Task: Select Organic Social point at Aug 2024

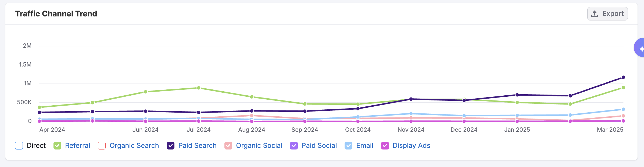Action: coord(252,116)
